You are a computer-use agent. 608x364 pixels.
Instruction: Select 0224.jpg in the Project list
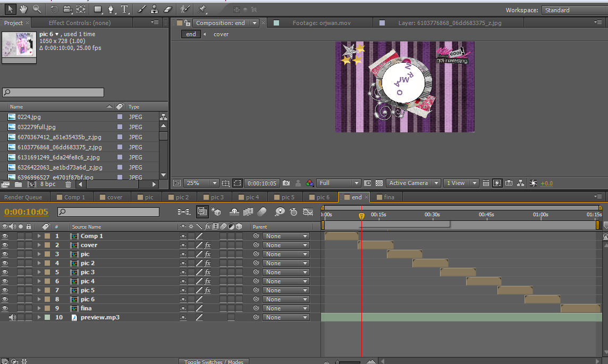click(29, 117)
